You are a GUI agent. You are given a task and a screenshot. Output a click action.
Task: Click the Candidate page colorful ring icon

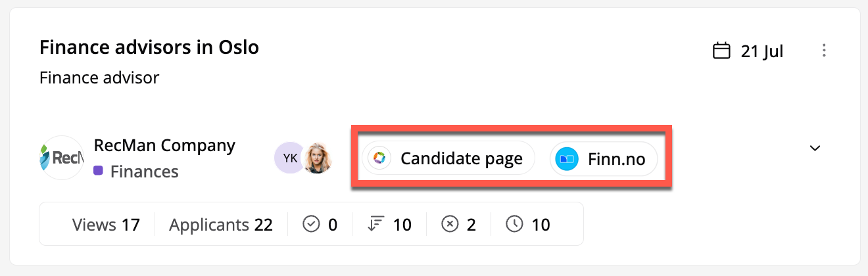click(379, 158)
